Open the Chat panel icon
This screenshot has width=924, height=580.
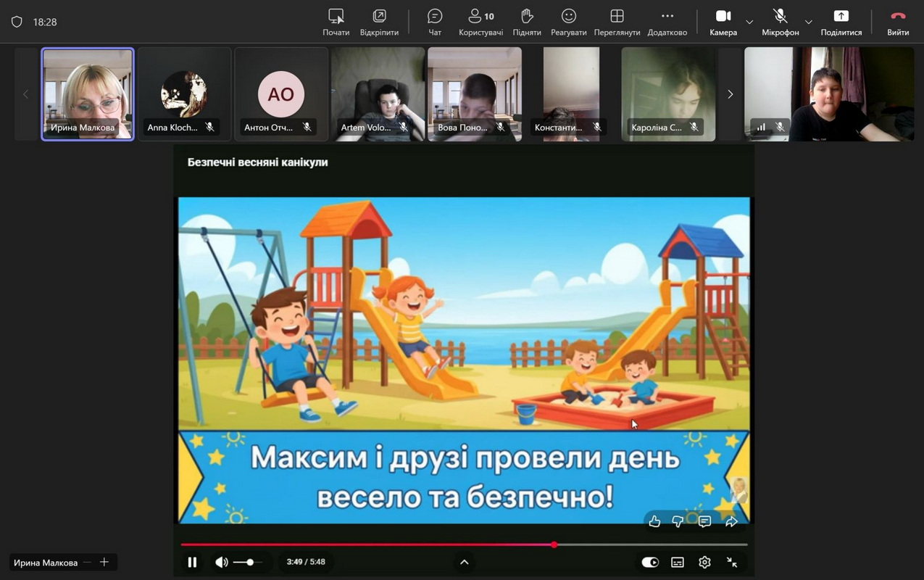tap(435, 17)
